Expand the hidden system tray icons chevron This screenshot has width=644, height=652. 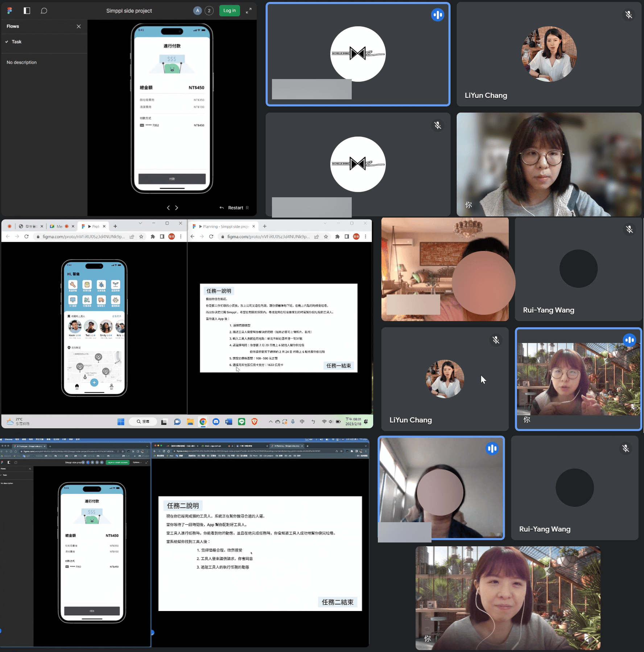click(x=271, y=422)
